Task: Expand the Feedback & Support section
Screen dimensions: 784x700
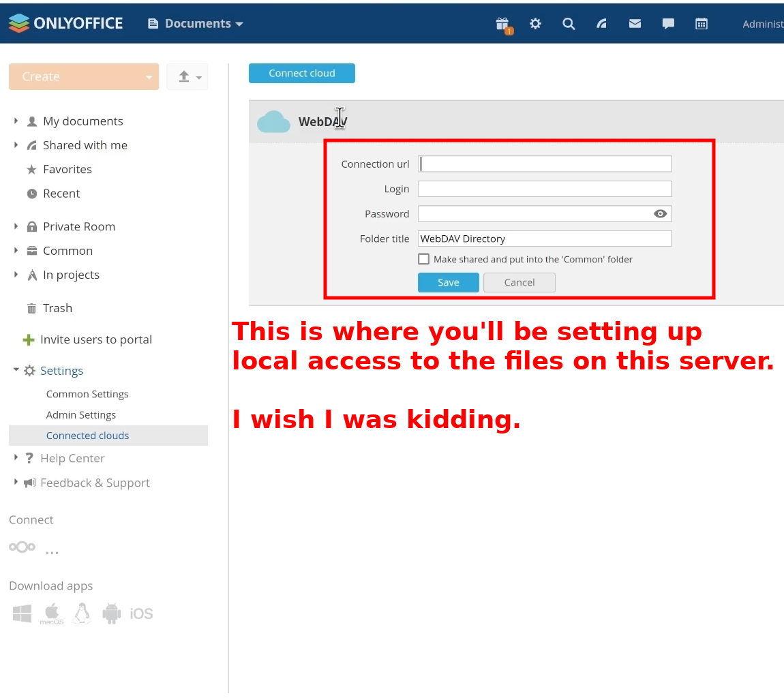Action: [16, 482]
